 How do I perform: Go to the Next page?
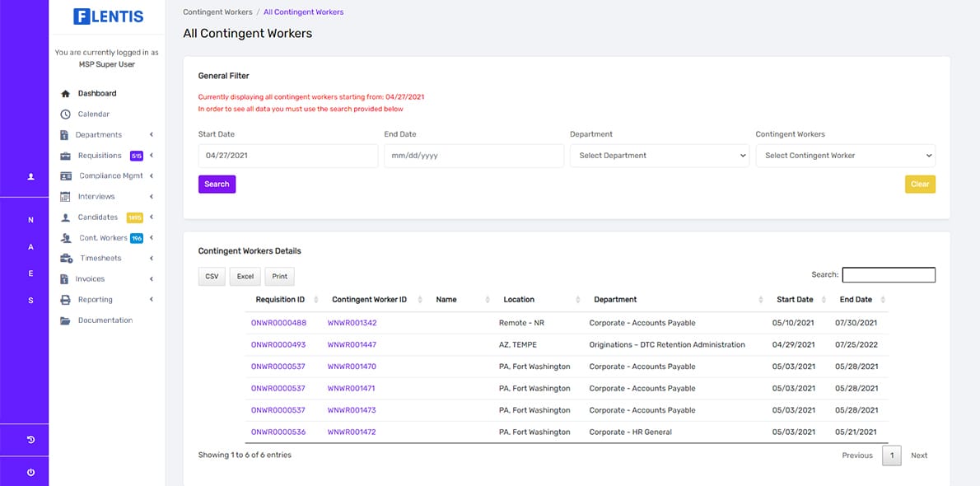click(919, 456)
